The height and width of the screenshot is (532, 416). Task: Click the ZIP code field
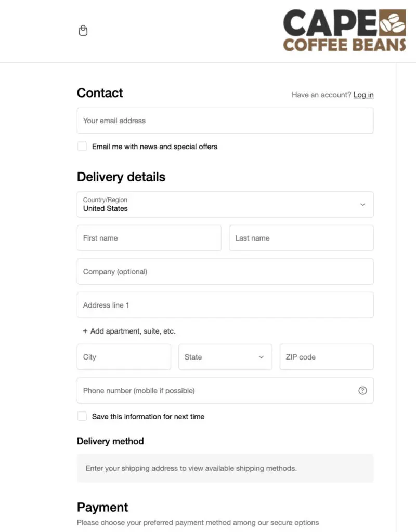(326, 357)
